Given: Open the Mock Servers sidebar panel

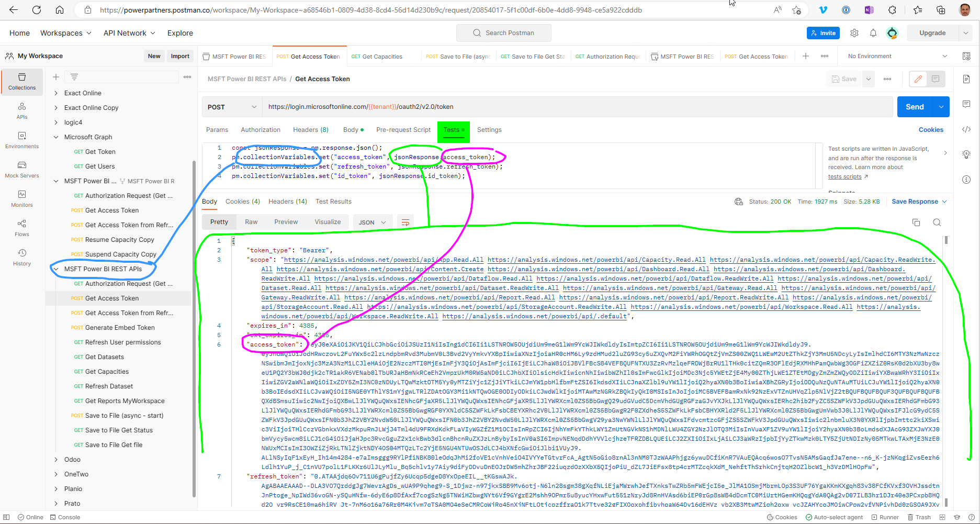Looking at the screenshot, I should [22, 169].
